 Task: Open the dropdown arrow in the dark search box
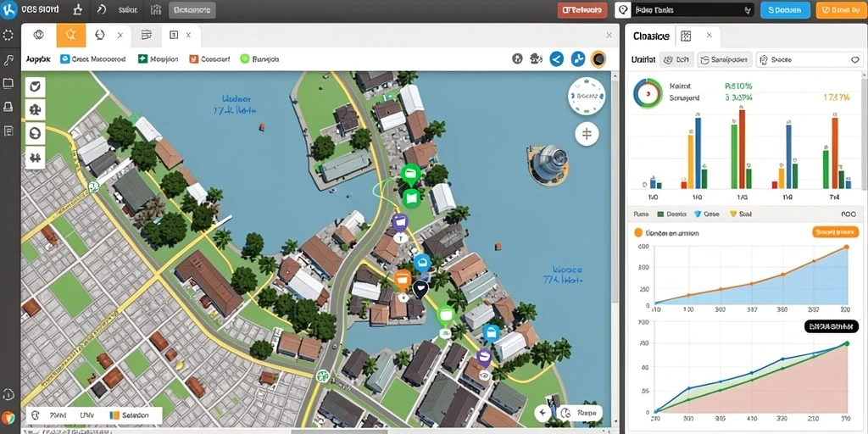[748, 10]
